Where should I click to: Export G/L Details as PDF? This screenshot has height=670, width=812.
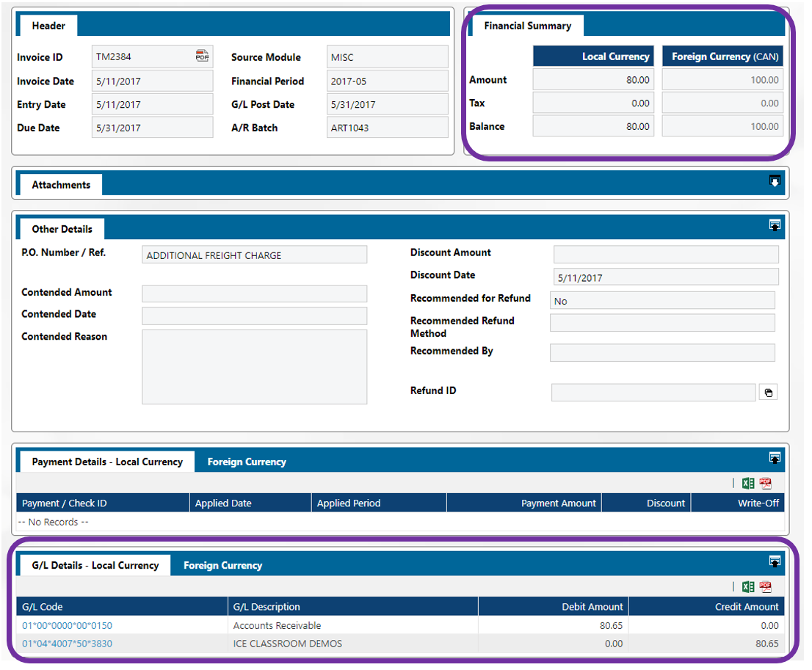point(765,586)
